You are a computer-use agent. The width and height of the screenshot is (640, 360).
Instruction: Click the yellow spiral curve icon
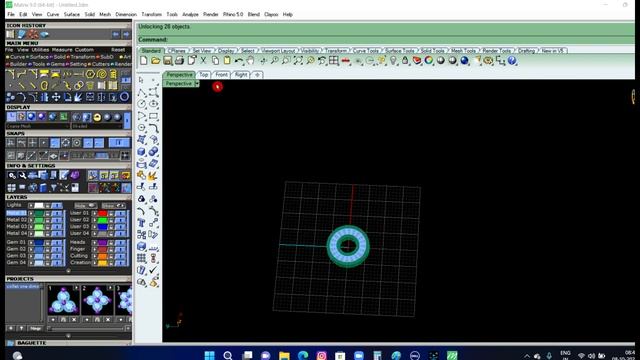pyautogui.click(x=101, y=74)
